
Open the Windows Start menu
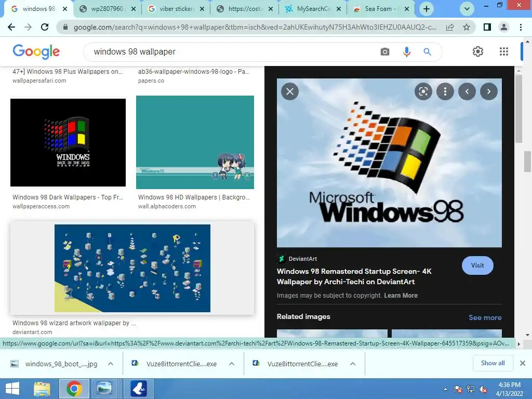(12, 389)
